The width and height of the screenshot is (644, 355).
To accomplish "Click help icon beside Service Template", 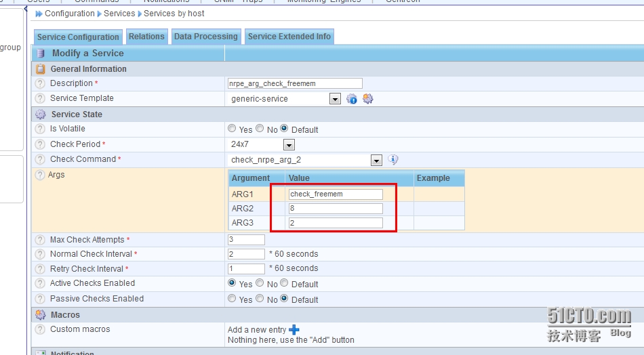I will point(40,98).
